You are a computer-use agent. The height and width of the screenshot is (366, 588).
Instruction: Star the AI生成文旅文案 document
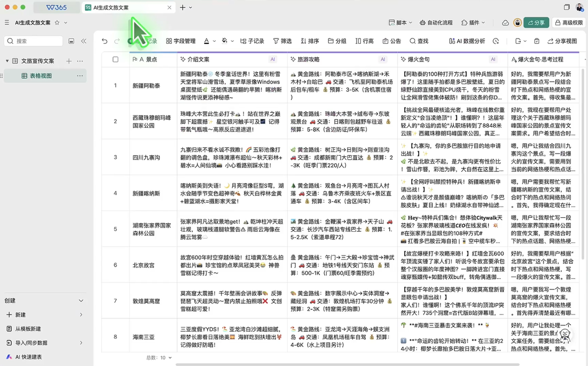pyautogui.click(x=57, y=23)
